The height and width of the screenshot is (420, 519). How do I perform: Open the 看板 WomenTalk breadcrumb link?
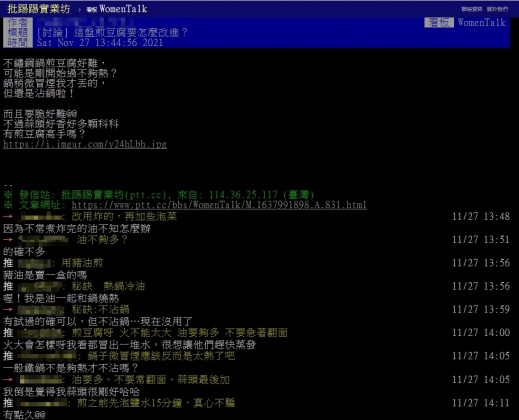coord(117,9)
